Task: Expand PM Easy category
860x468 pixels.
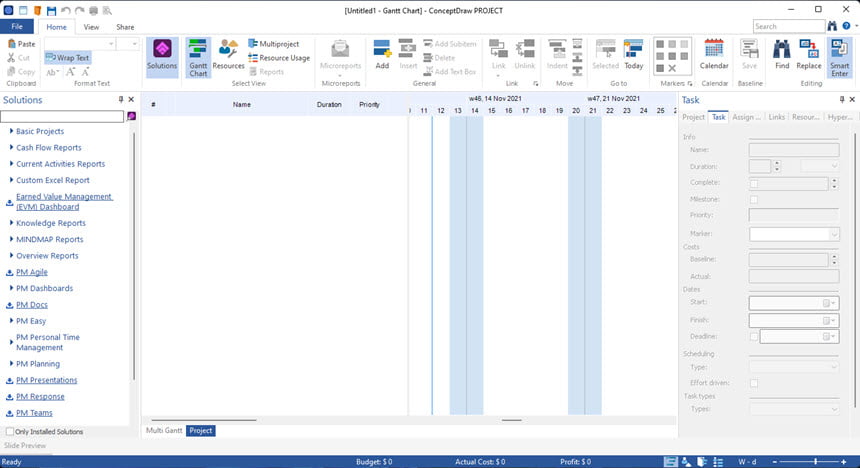Action: coord(11,320)
